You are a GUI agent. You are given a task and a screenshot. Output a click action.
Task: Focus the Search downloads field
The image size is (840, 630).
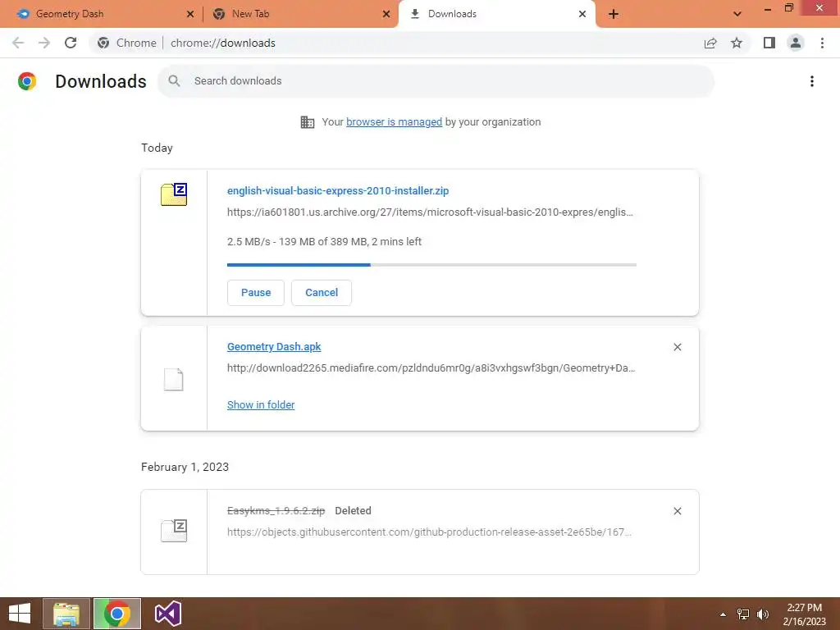pyautogui.click(x=436, y=81)
